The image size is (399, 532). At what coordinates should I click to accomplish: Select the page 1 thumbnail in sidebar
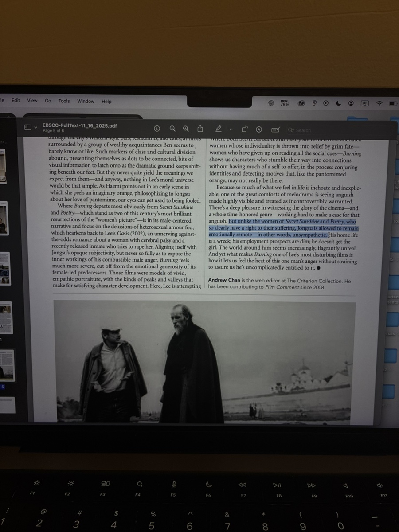point(4,166)
